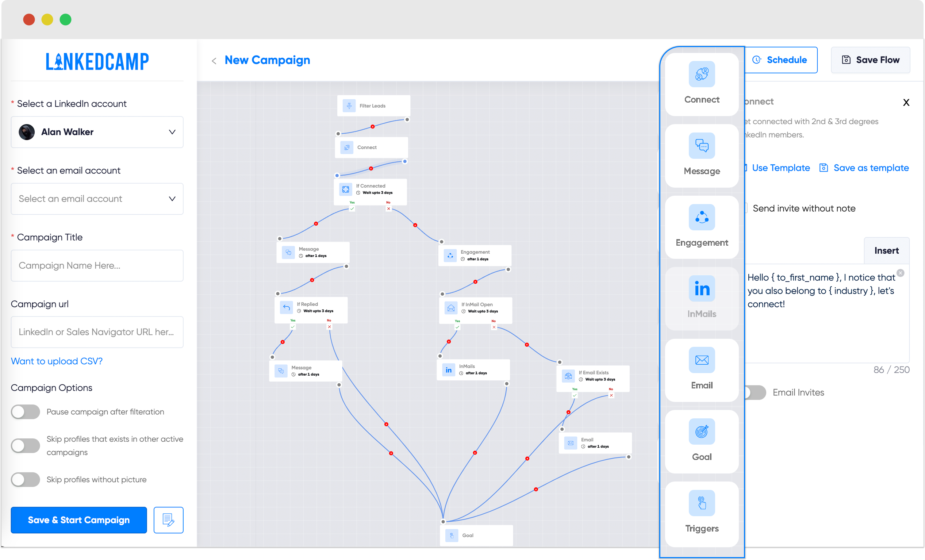Screen dimensions: 925x560
Task: Select the Triggers hand icon
Action: click(701, 503)
